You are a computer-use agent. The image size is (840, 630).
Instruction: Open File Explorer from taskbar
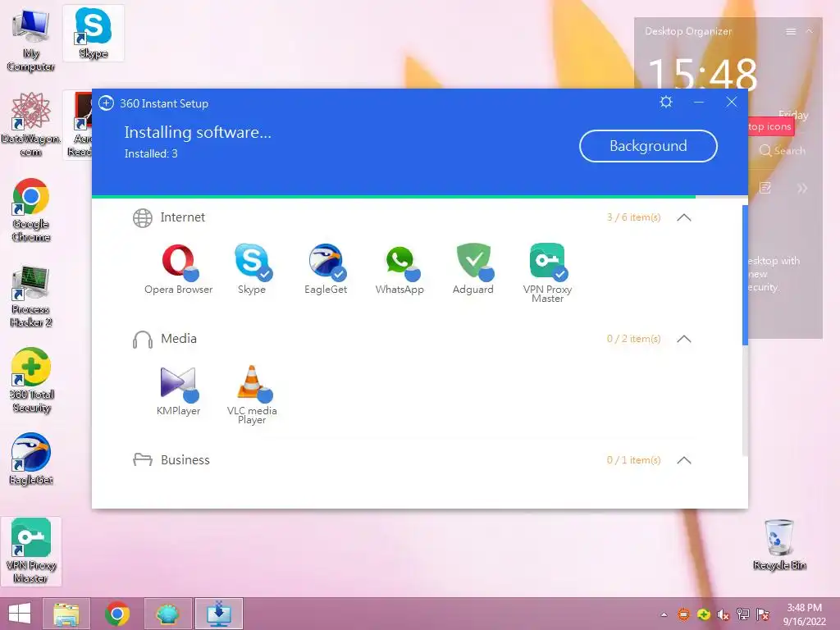66,614
